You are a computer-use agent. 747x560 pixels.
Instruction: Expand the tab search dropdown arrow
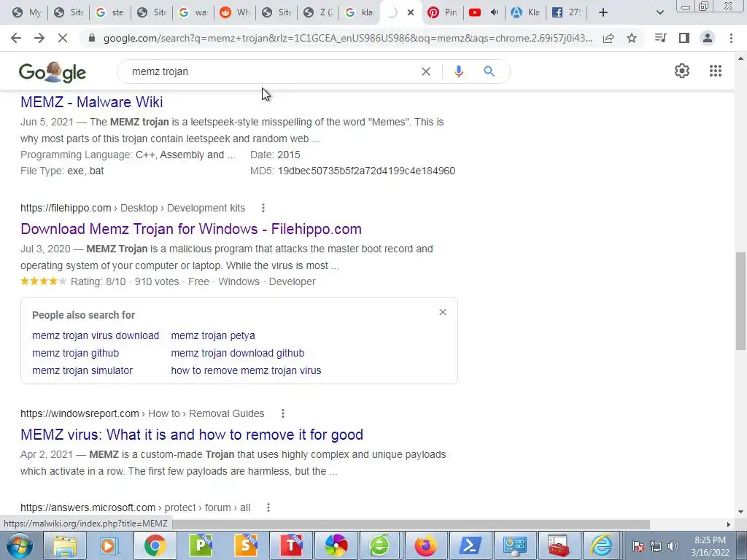point(659,12)
